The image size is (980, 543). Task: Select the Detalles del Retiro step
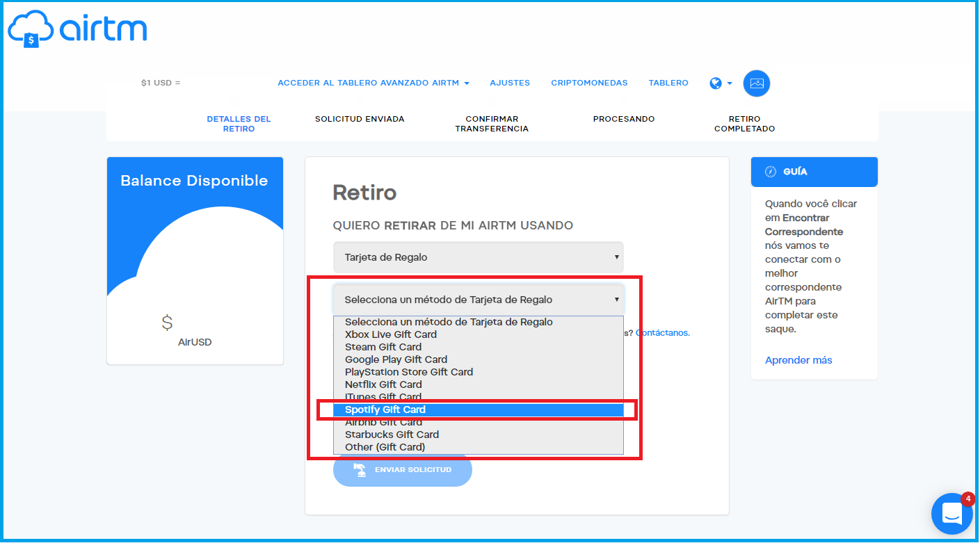click(239, 124)
